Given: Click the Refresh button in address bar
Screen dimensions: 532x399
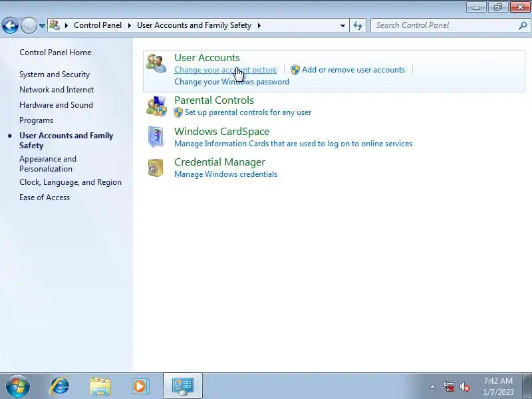Looking at the screenshot, I should tap(358, 25).
